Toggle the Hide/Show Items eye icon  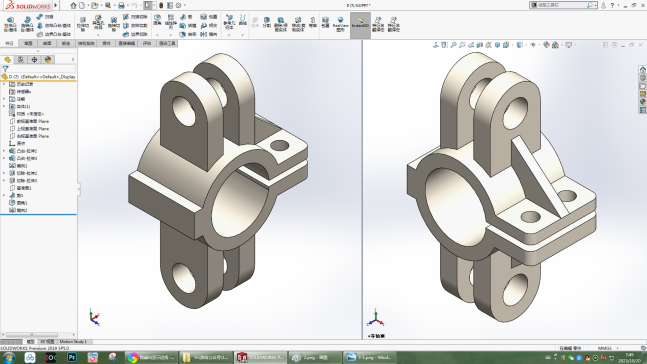pos(533,45)
